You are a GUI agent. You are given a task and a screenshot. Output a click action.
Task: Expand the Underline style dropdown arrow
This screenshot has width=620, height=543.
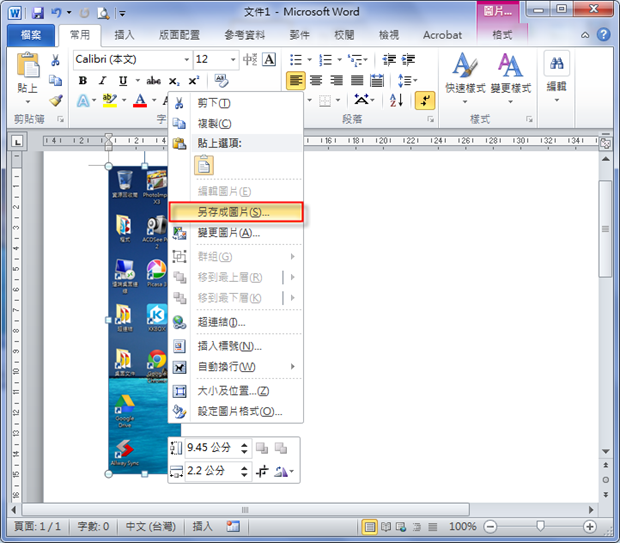(x=138, y=81)
